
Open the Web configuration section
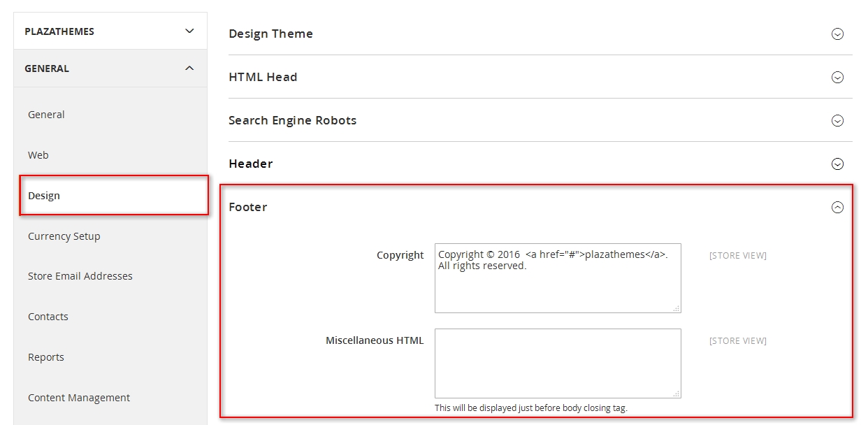coord(38,155)
